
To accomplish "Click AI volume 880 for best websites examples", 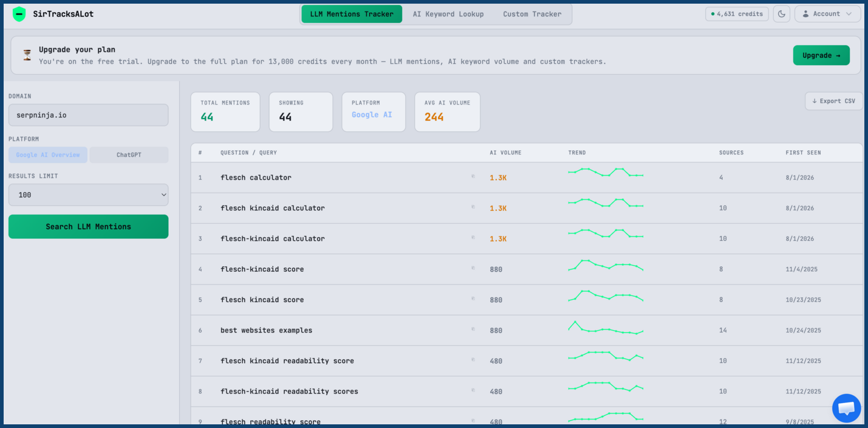I will point(496,330).
